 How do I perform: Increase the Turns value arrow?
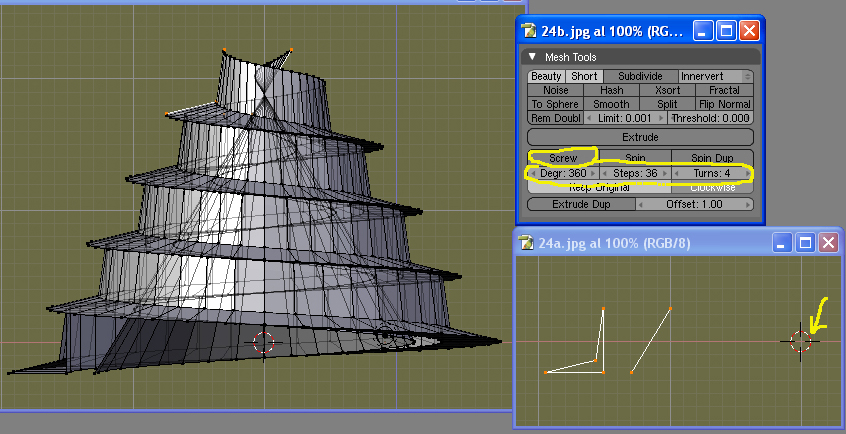(x=748, y=173)
